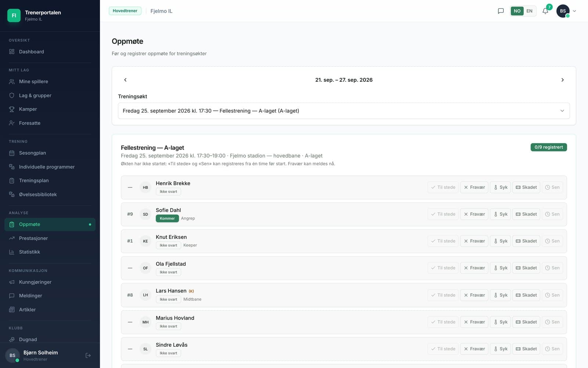Viewport: 588px width, 368px height.
Task: Go to previous week arrow
Action: [x=125, y=80]
